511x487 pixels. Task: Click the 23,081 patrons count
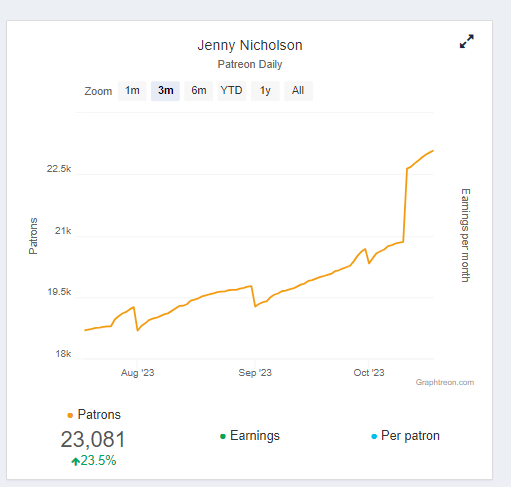tap(93, 439)
